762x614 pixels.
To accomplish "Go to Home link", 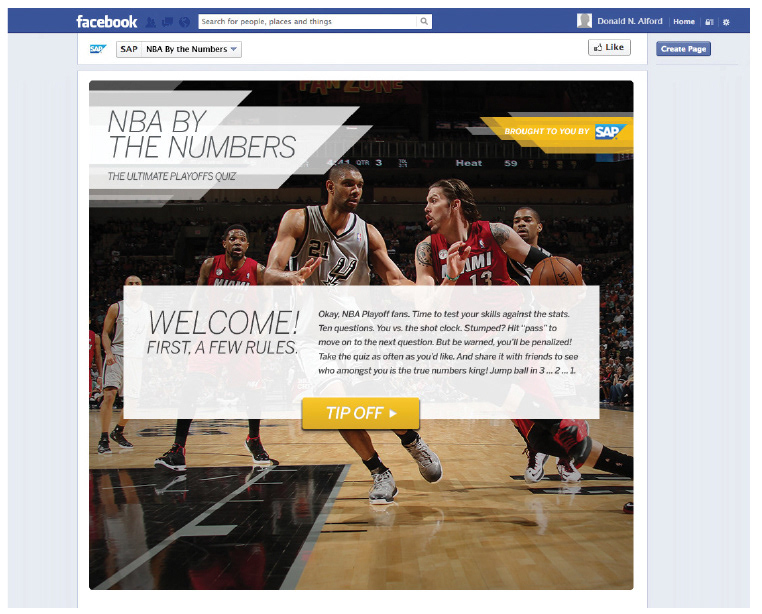I will [x=684, y=21].
